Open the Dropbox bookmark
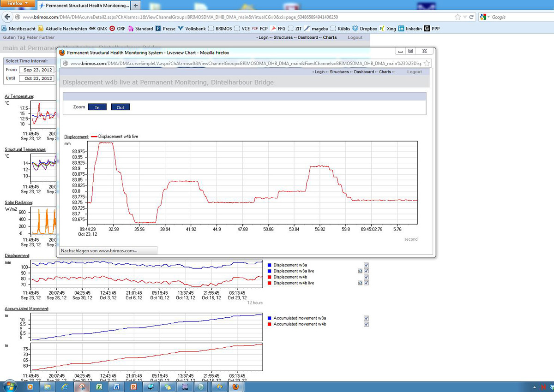This screenshot has width=554, height=392. click(366, 29)
